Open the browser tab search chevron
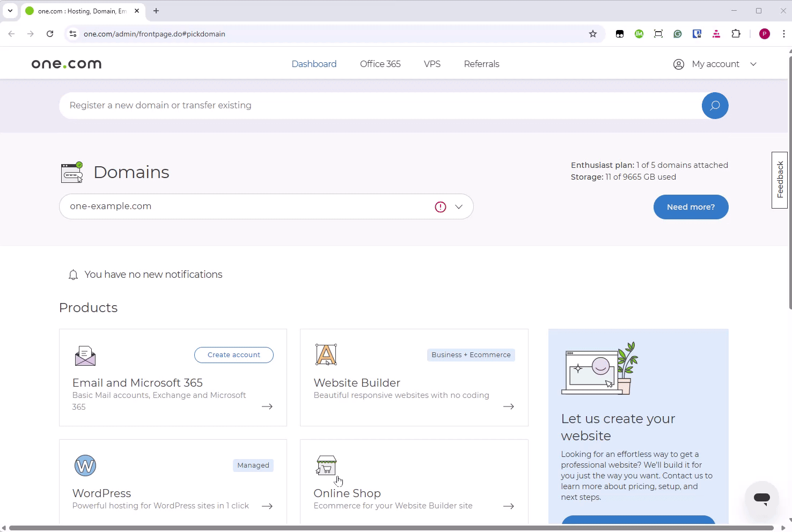 pos(10,11)
